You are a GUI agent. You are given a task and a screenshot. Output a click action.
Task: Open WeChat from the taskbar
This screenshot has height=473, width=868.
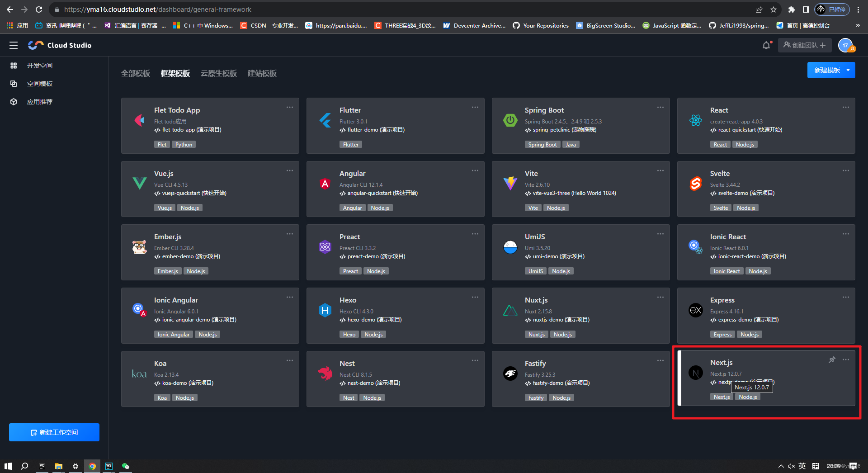126,466
